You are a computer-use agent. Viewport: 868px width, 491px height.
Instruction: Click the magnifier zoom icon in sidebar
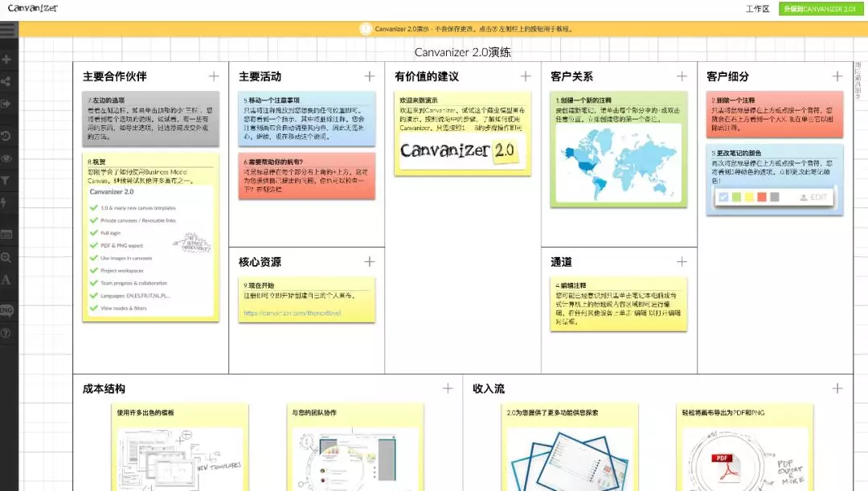tap(7, 258)
